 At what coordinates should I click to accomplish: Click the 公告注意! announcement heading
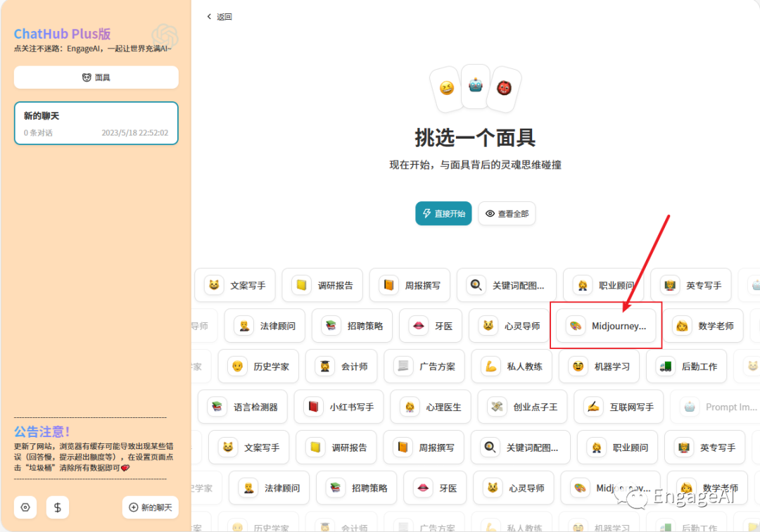42,431
